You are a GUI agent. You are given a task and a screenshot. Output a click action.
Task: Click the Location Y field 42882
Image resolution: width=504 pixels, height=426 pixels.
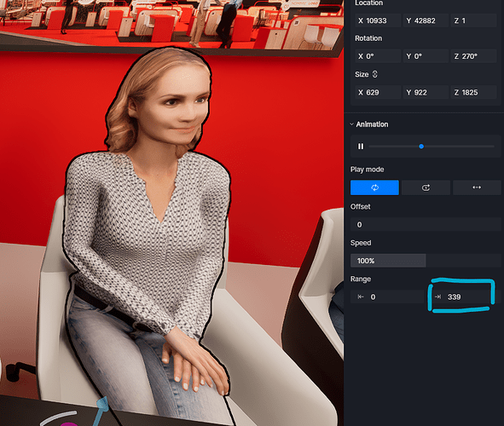point(426,20)
